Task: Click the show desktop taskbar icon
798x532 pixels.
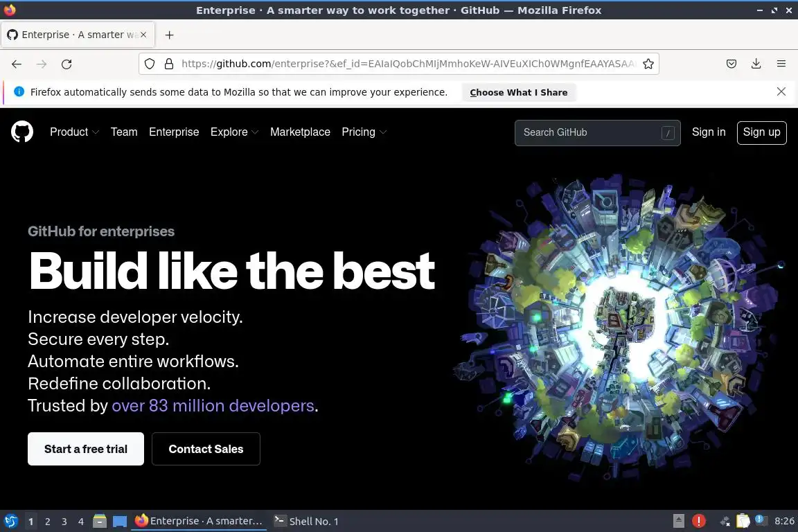Action: coord(120,521)
